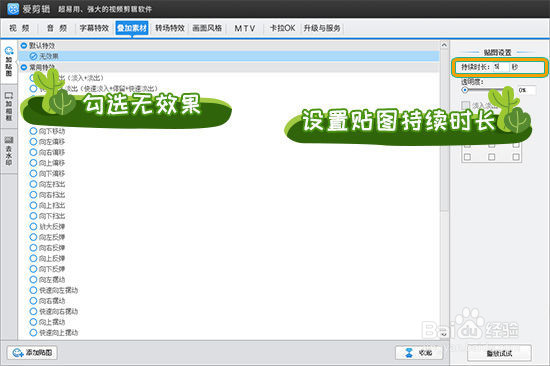The image size is (550, 366).
Task: Click the 添加贴图 button
Action: point(32,353)
